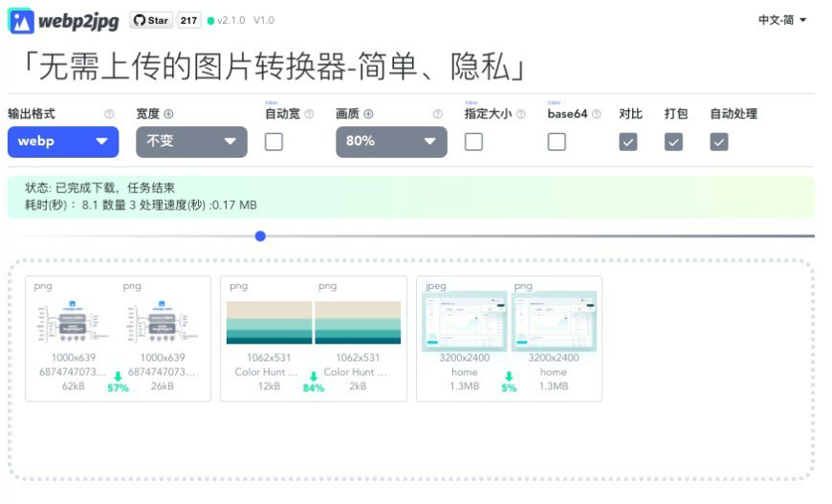Screen dimensions: 832x504
Task: Enable the 指定大小 checkbox
Action: tap(473, 142)
